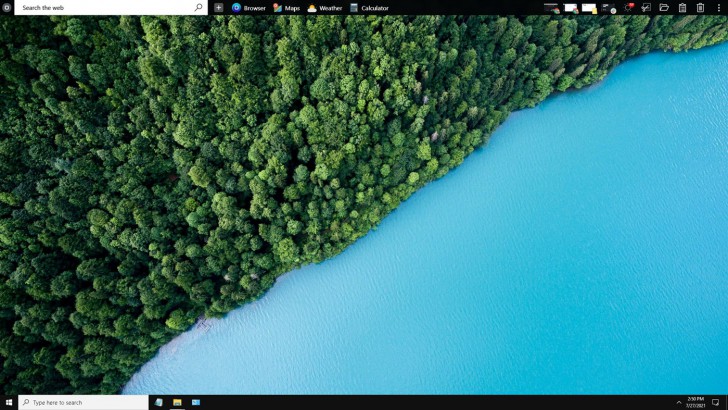Viewport: 728px width, 410px height.
Task: Click the screen snip scissors icon
Action: tap(646, 7)
